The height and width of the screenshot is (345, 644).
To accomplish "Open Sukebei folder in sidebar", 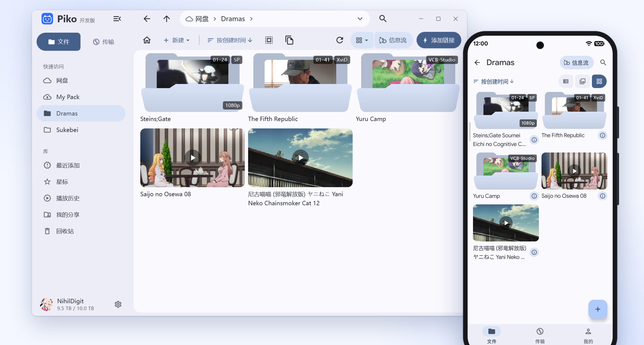I will 81,130.
